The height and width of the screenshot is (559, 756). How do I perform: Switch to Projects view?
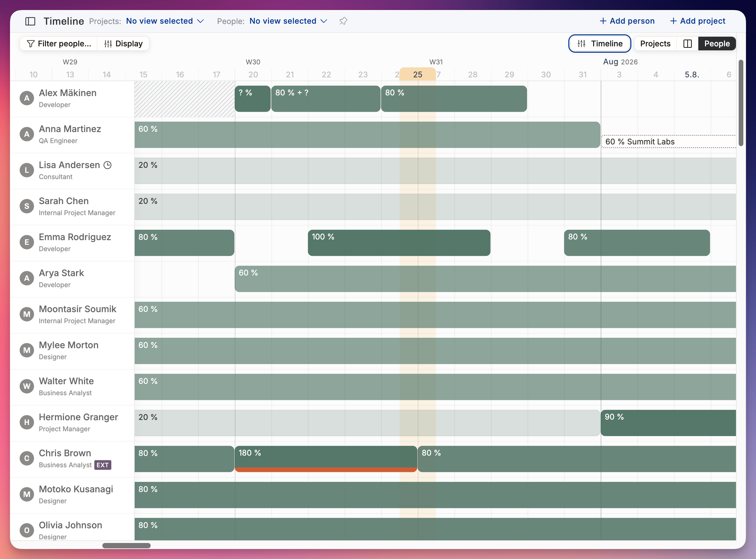click(655, 44)
